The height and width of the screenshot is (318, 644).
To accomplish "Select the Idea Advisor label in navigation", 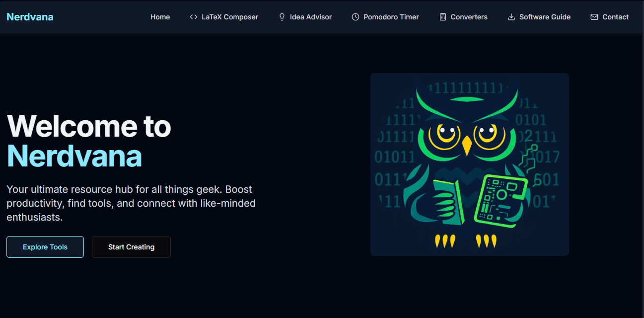I will click(x=311, y=17).
